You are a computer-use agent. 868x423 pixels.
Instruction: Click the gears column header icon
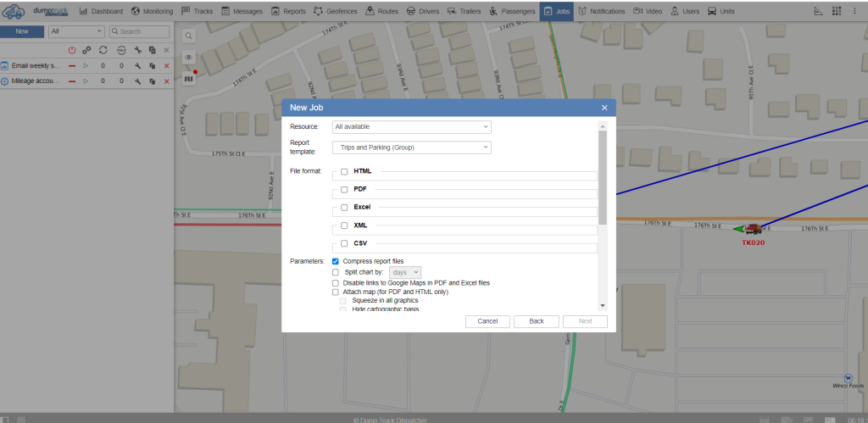pos(87,50)
